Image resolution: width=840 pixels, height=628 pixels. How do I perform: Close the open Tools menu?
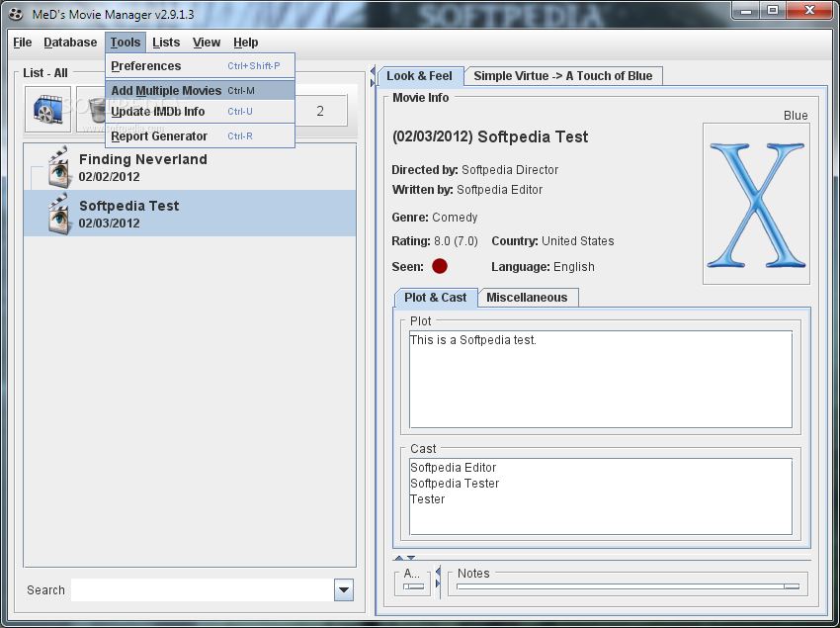click(126, 43)
